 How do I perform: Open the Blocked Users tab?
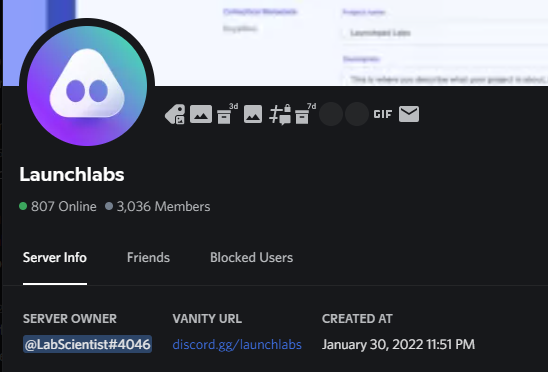click(252, 258)
